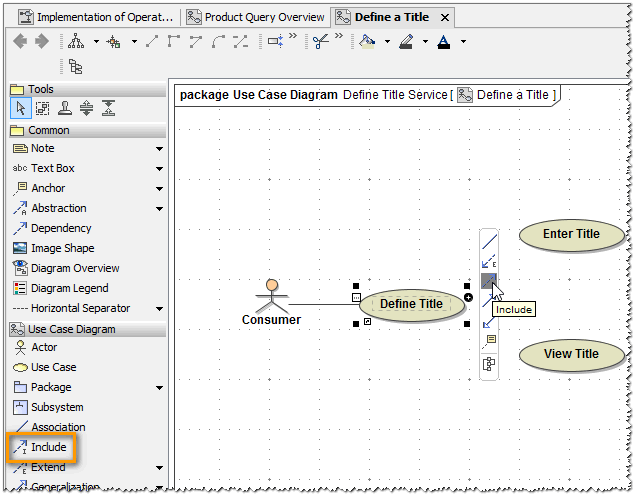The height and width of the screenshot is (501, 641).
Task: Click the Dependency tool
Action: tap(61, 228)
